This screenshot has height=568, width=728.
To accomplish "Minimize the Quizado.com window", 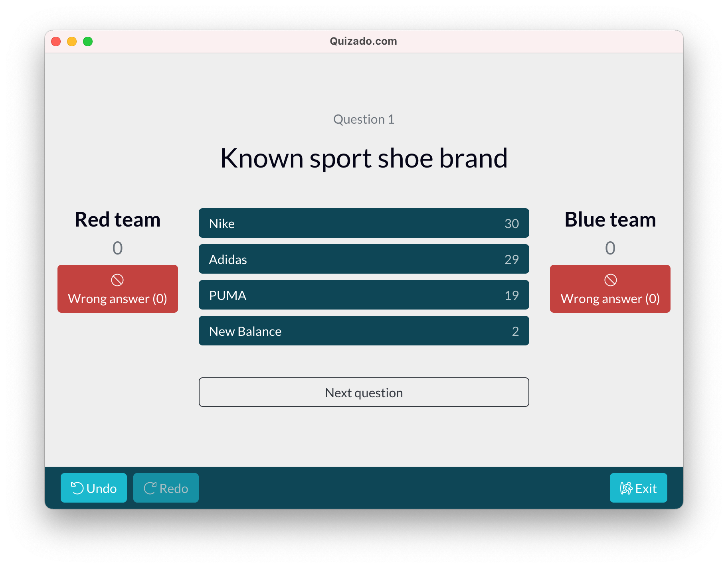I will click(x=72, y=41).
